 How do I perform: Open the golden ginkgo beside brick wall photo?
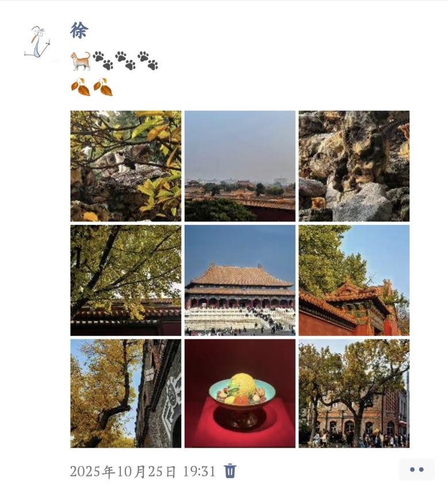126,394
